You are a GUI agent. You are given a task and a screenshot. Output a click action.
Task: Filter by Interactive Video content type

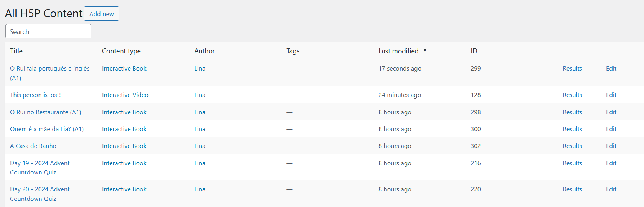(125, 95)
